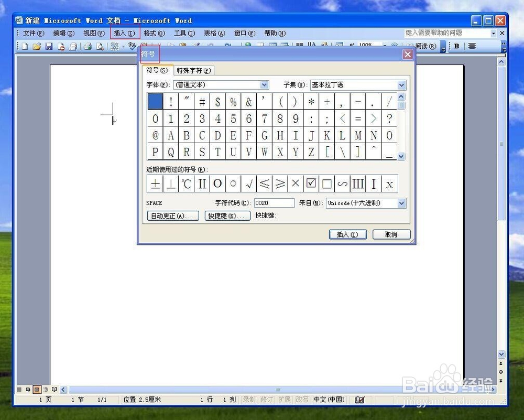Select the @ symbol in the grid
This screenshot has height=420, width=524.
155,135
